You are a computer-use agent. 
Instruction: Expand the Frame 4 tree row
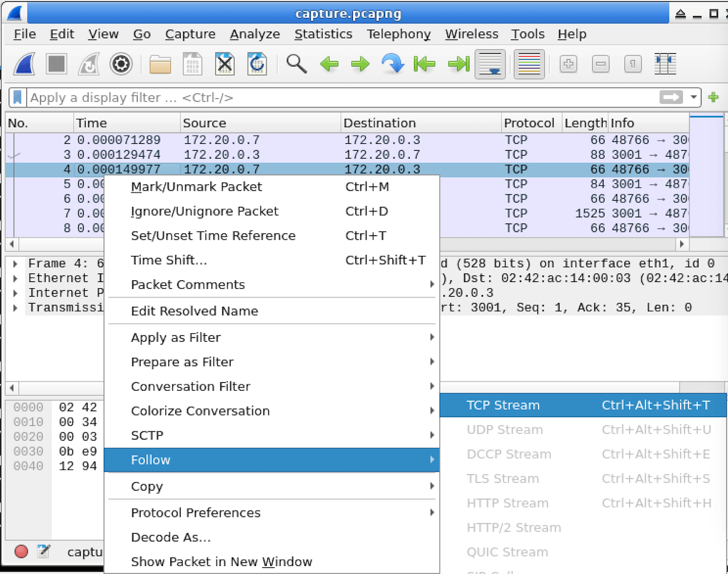[15, 264]
